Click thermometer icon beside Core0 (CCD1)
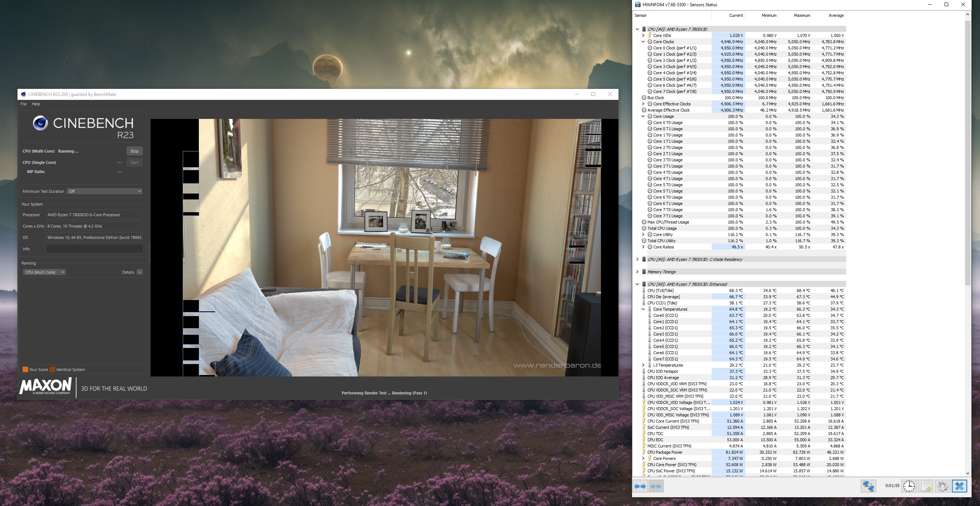Image resolution: width=980 pixels, height=506 pixels. [x=650, y=315]
